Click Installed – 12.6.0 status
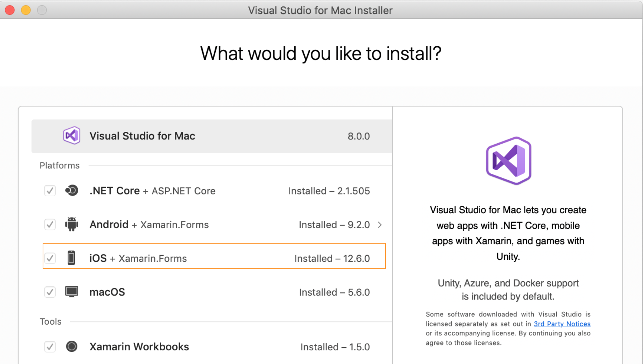643x364 pixels. (x=332, y=258)
